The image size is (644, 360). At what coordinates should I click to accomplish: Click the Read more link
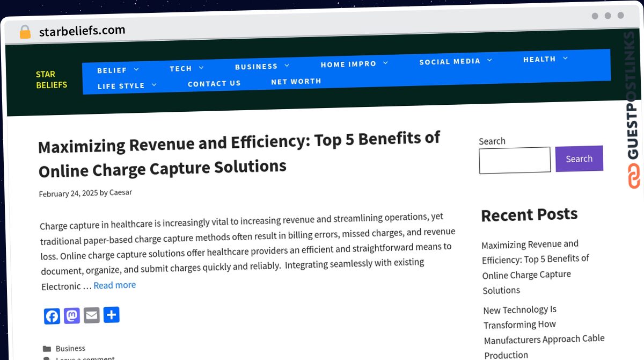115,285
